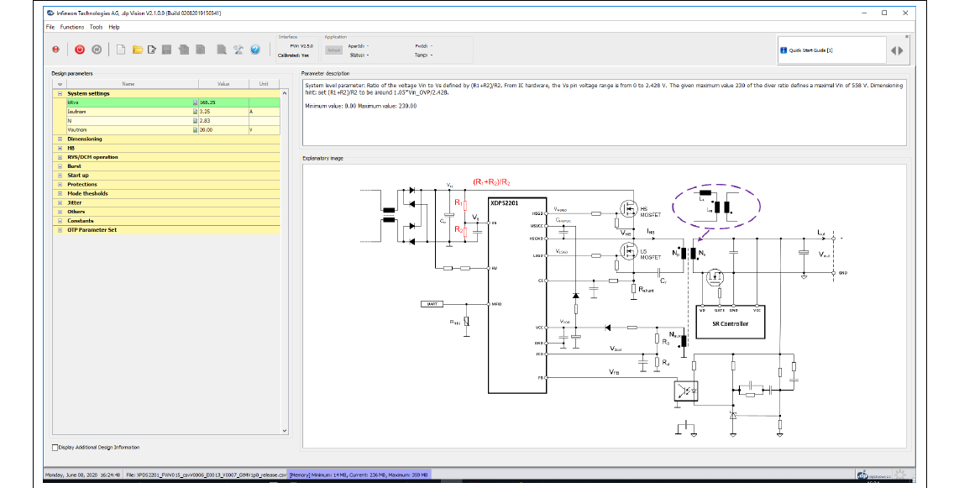The height and width of the screenshot is (488, 980).
Task: Click the grey floppy disk save icon
Action: pyautogui.click(x=167, y=50)
